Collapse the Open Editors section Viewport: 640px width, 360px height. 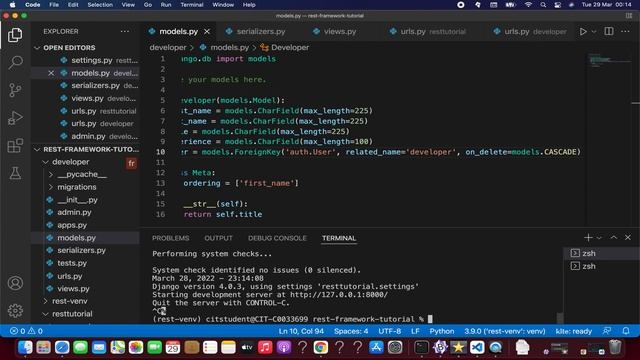[69, 48]
